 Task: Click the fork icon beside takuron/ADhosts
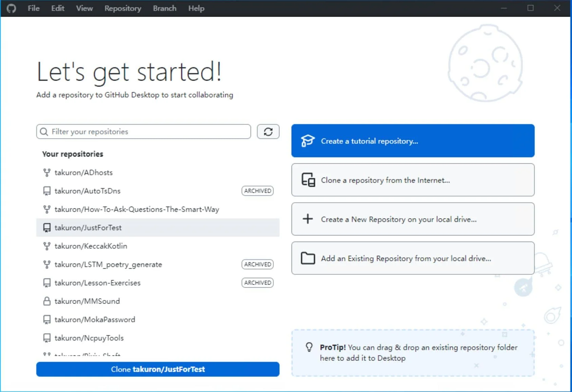[x=47, y=172]
